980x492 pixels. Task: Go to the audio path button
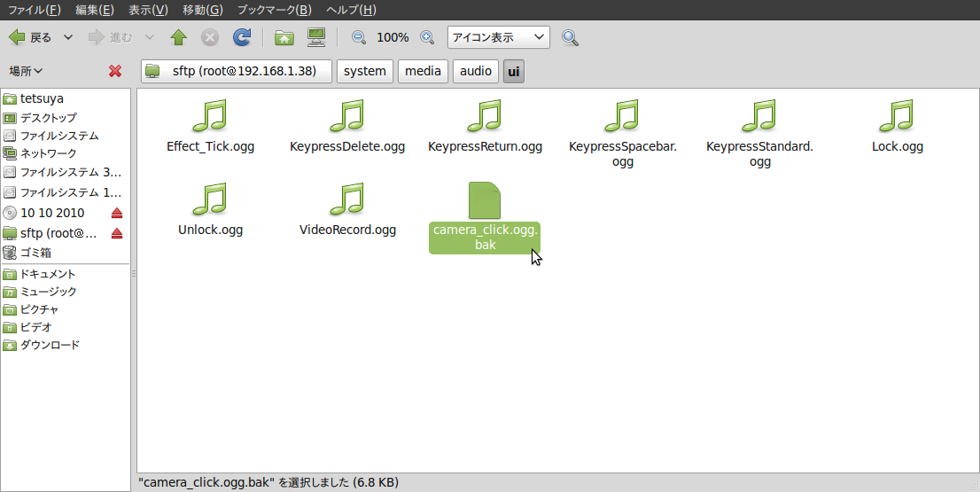476,71
